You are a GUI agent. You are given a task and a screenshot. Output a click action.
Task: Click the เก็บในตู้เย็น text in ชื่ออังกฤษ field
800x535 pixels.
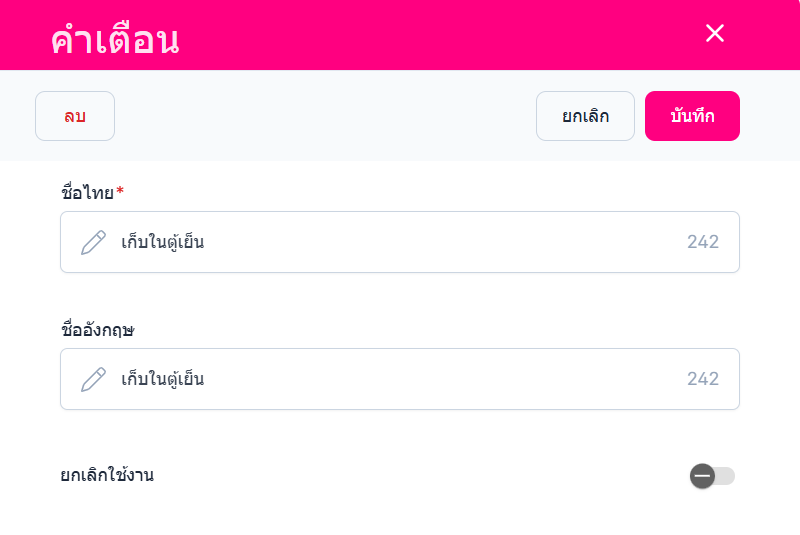pos(163,379)
